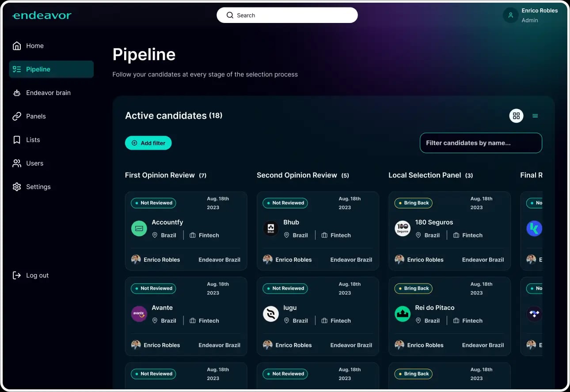570x392 pixels.
Task: Switch to grid view of candidates
Action: coord(516,116)
